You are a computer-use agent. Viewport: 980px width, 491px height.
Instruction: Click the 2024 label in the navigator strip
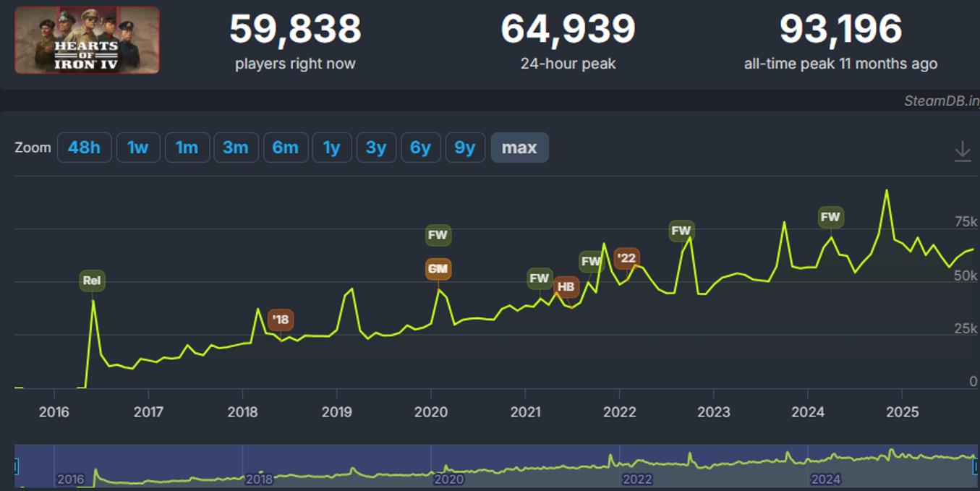click(826, 479)
